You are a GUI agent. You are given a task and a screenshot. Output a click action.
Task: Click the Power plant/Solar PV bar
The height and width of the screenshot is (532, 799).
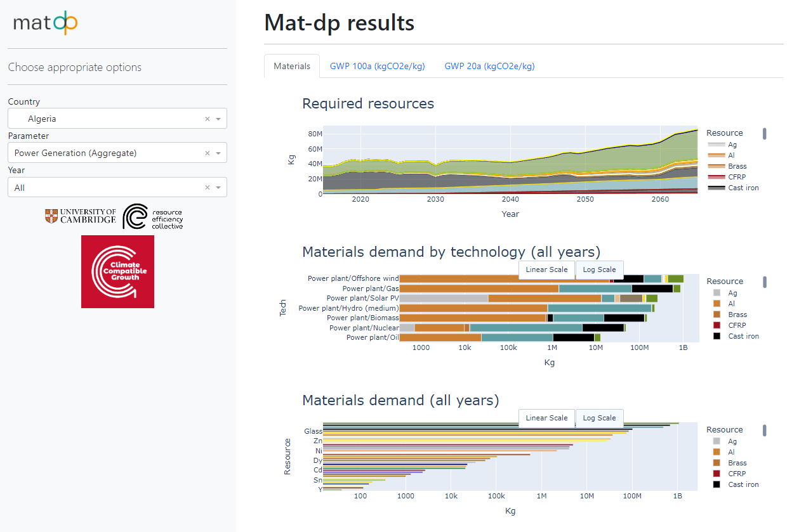point(529,298)
